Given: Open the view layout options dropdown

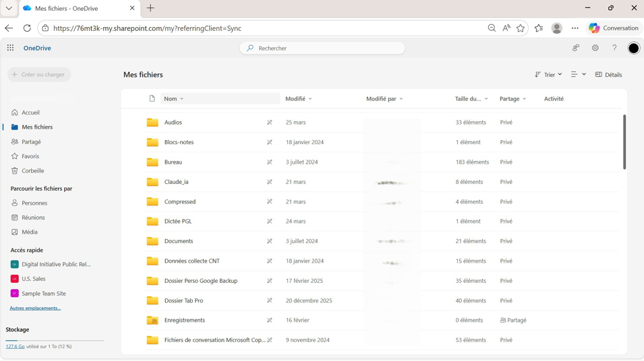Looking at the screenshot, I should (579, 75).
